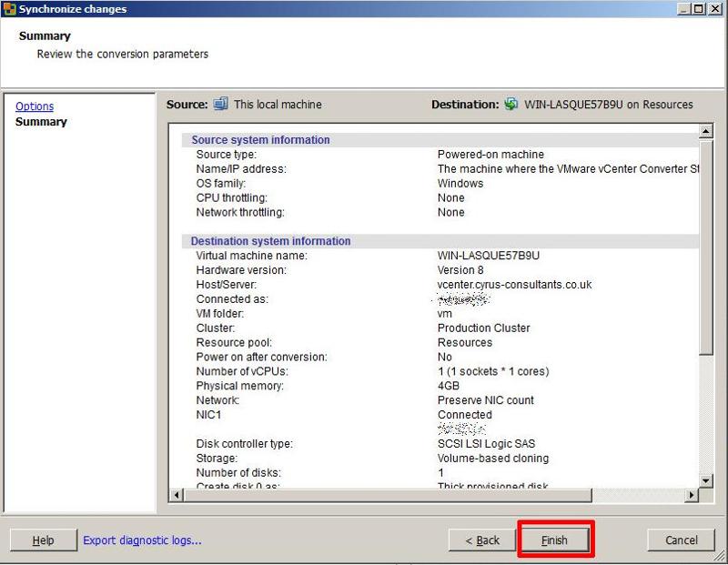
Task: Close the Synchronize changes window
Action: coord(715,9)
